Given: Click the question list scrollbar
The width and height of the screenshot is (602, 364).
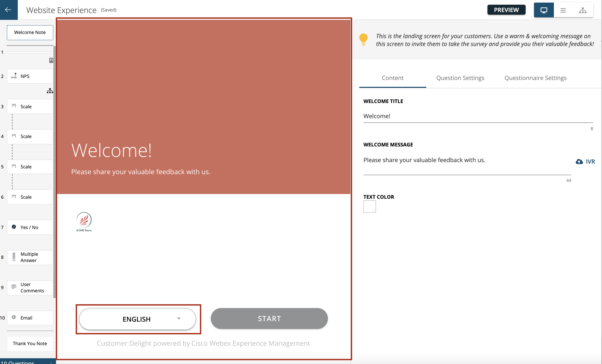Looking at the screenshot, I should tap(54, 172).
